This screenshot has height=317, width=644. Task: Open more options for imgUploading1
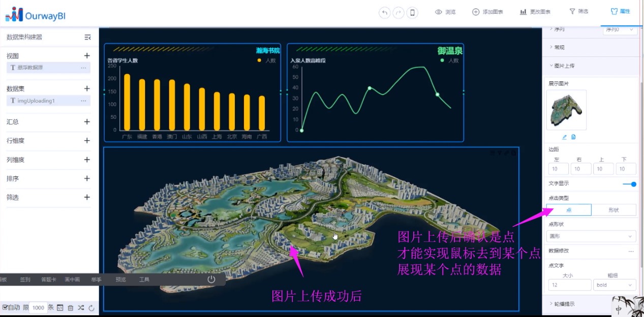point(83,101)
